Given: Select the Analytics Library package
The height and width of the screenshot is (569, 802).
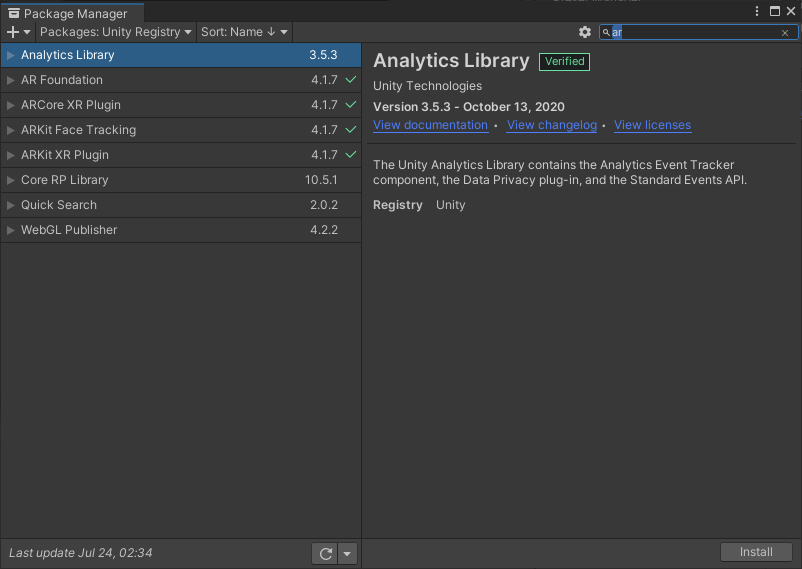Looking at the screenshot, I should click(x=181, y=55).
